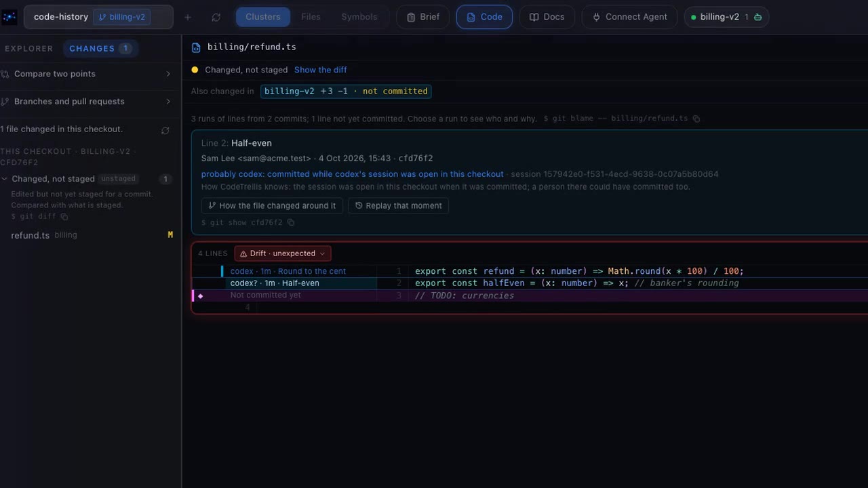Click Connect Agent button

tap(629, 17)
